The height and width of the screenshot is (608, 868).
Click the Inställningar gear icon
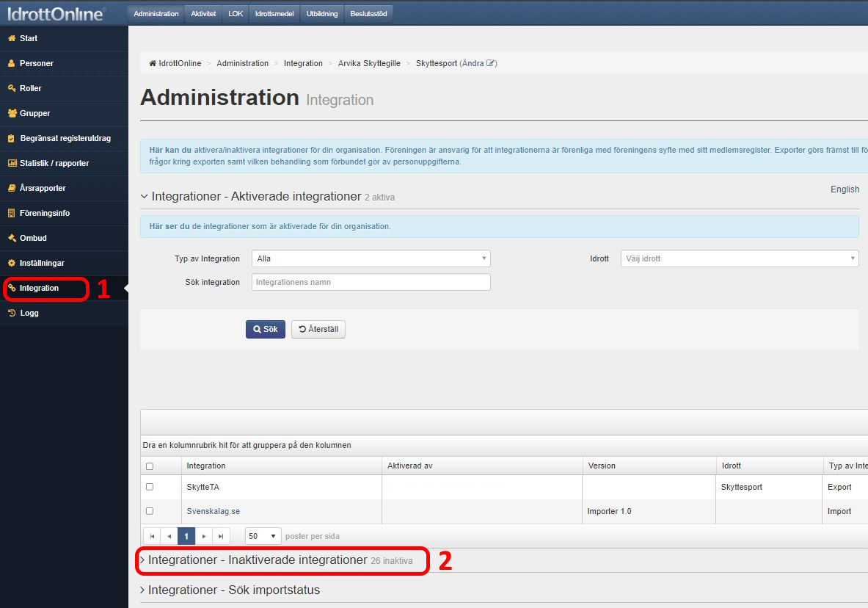[x=12, y=263]
